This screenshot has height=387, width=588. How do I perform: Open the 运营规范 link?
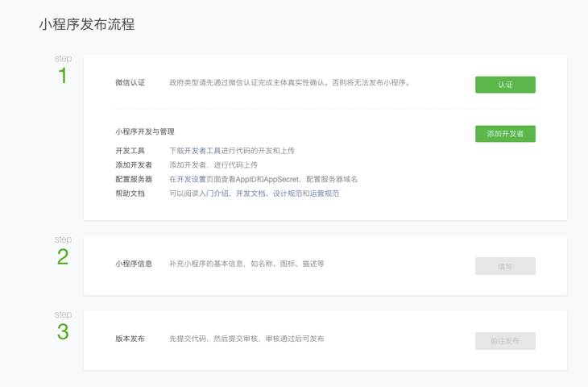[324, 193]
